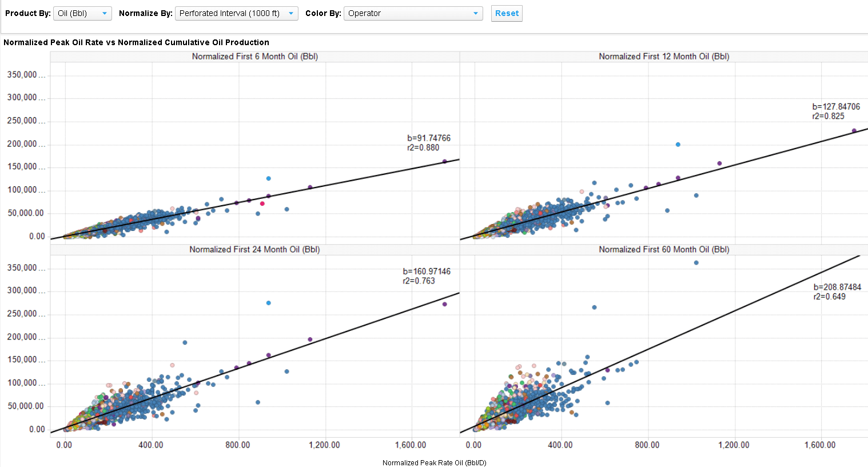Click the Normalized First 60 Month Oil header

click(x=664, y=250)
